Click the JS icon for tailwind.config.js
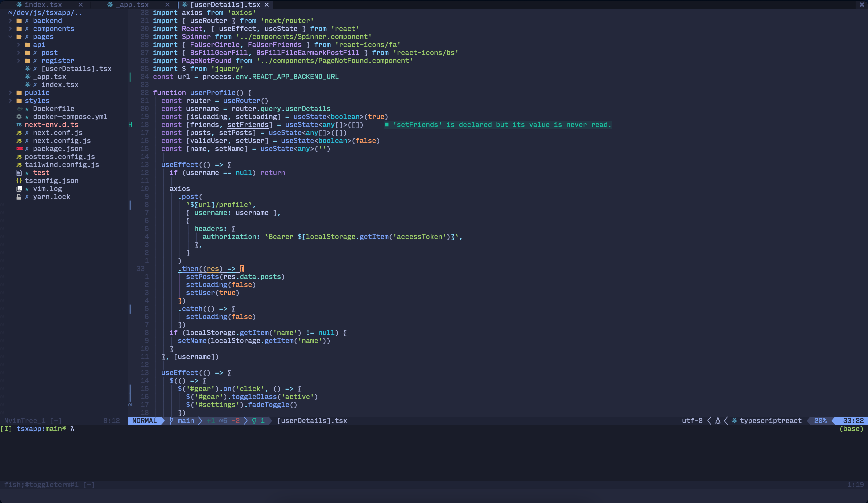The image size is (868, 503). pyautogui.click(x=19, y=165)
